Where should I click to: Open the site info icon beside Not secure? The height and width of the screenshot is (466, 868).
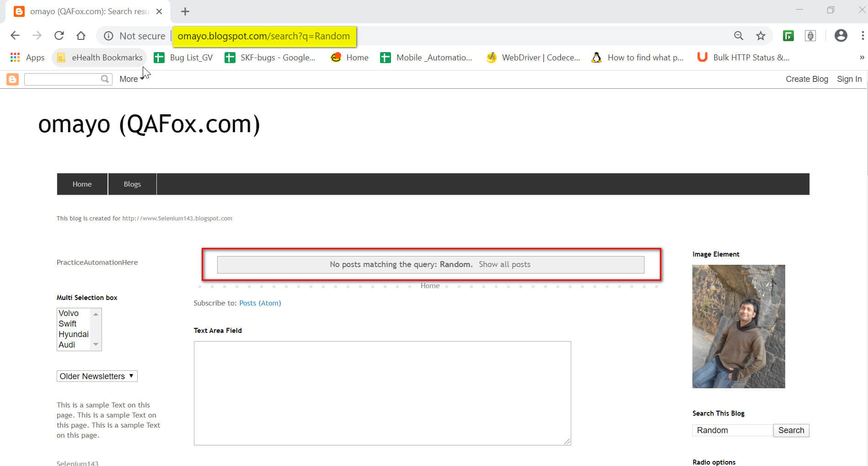coord(108,36)
